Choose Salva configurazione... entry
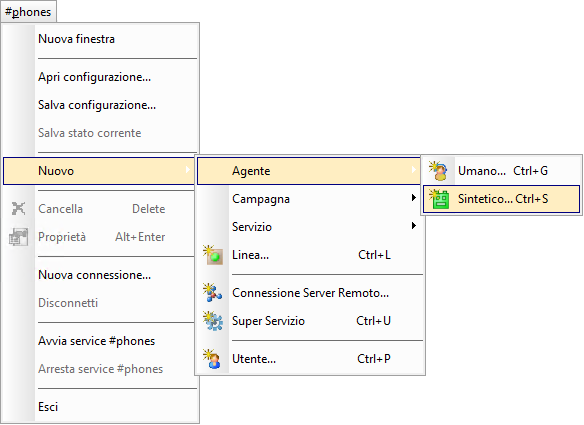This screenshot has width=584, height=425. click(100, 105)
